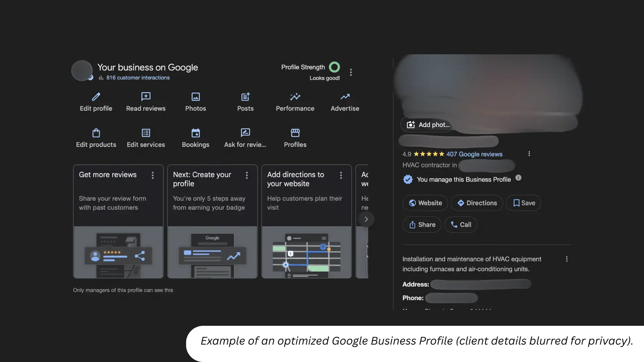Click the Share button
The height and width of the screenshot is (362, 644).
(422, 225)
